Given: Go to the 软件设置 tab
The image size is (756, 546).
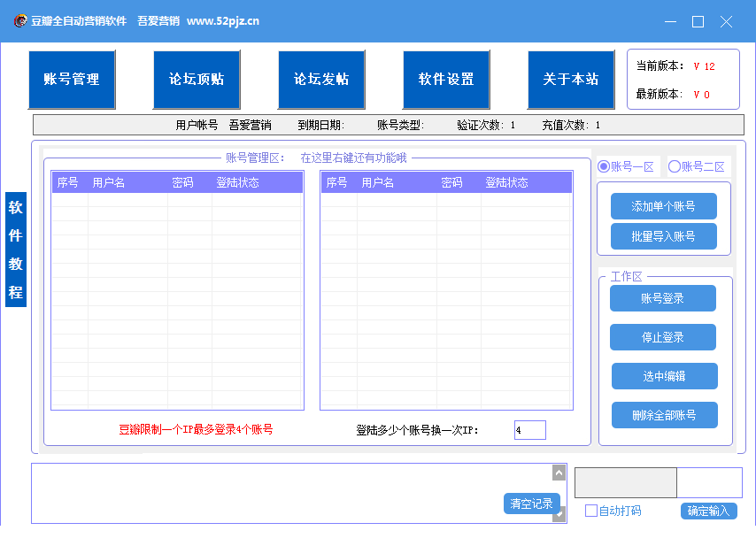Looking at the screenshot, I should [x=446, y=80].
